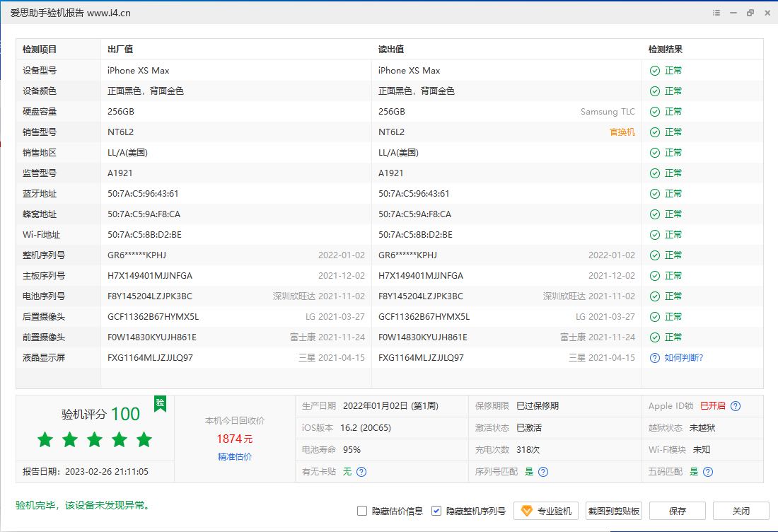
Task: Click the green check icon in Wi-Fi地址 row
Action: click(655, 235)
